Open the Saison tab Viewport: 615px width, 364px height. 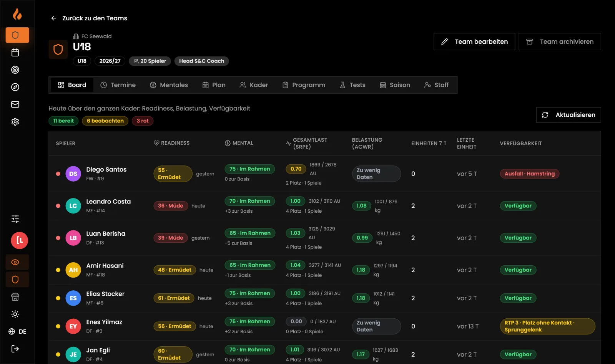click(x=395, y=85)
